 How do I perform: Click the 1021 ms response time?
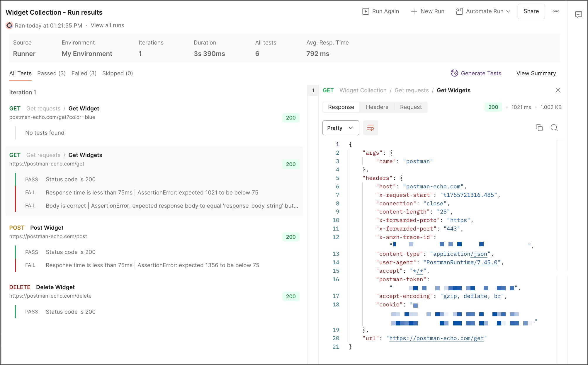click(521, 107)
